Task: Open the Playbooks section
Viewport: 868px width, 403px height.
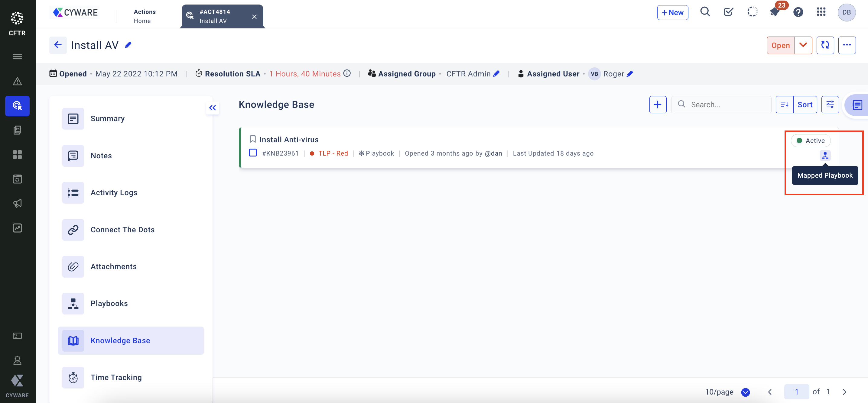Action: click(109, 303)
